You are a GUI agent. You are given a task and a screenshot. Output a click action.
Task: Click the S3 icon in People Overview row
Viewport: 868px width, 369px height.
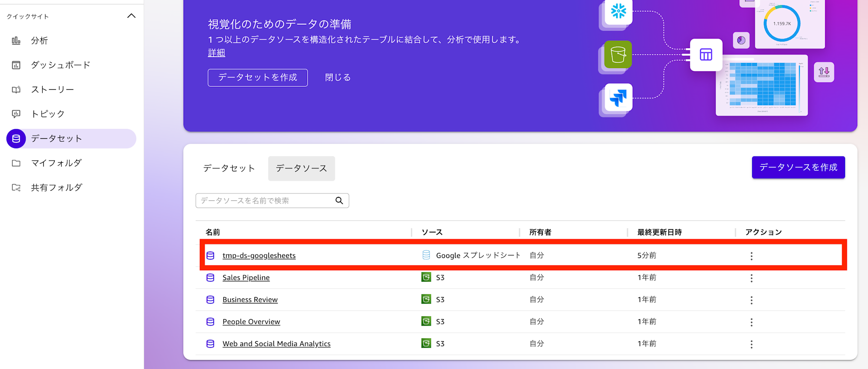[426, 322]
